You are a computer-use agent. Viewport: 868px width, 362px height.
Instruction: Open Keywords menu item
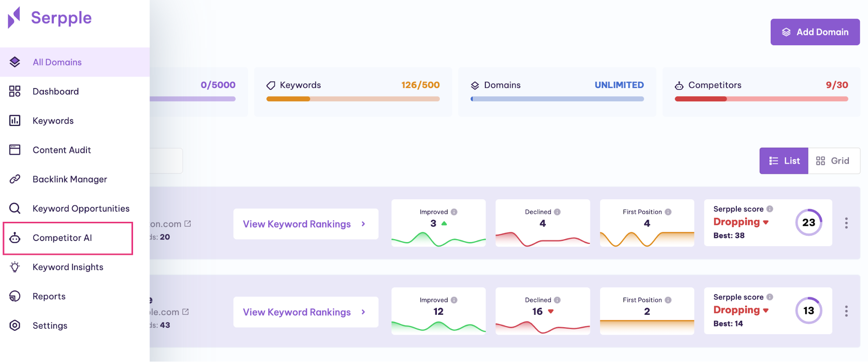click(x=75, y=121)
